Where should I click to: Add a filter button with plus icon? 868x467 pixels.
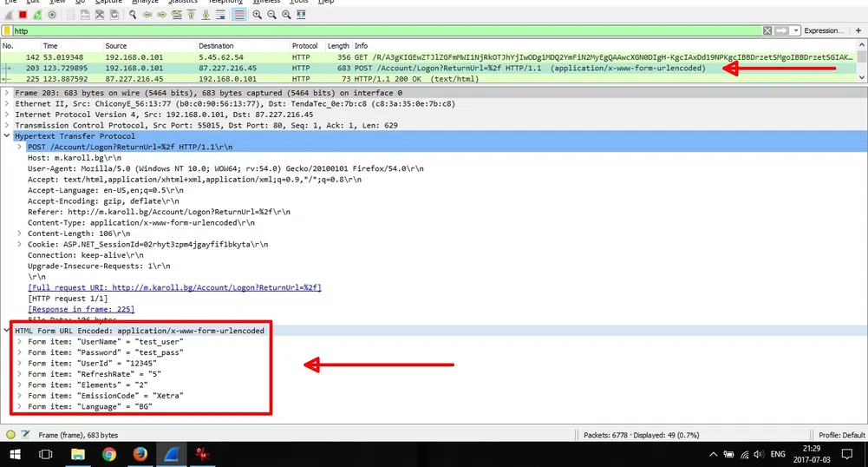tap(859, 30)
